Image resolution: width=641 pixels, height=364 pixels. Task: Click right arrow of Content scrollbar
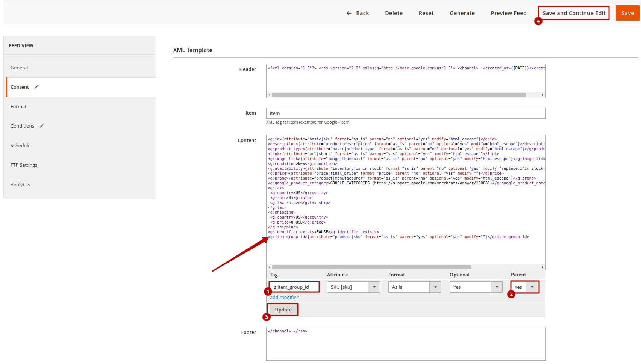point(542,267)
